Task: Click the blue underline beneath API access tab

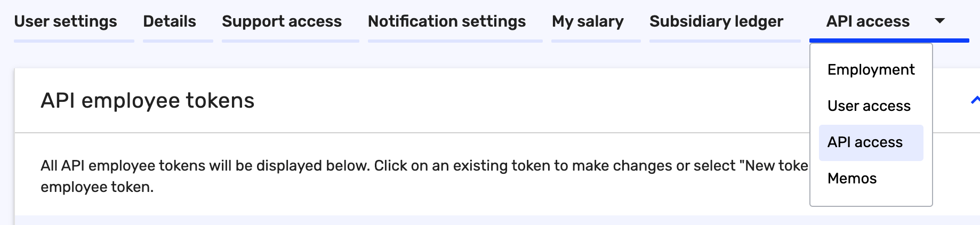Action: click(x=889, y=41)
